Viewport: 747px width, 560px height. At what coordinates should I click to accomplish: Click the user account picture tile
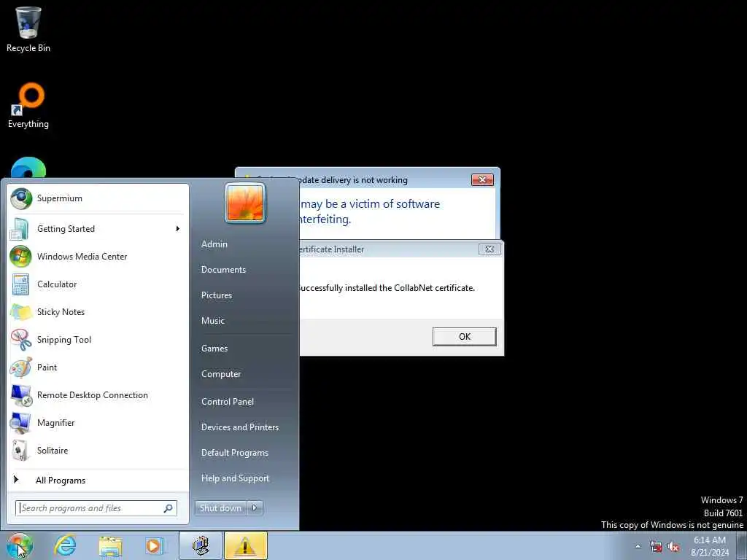245,203
